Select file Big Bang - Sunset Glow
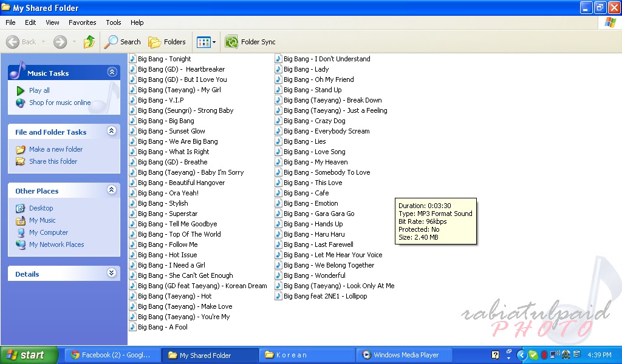Viewport: 622px width, 364px height. coord(171,131)
